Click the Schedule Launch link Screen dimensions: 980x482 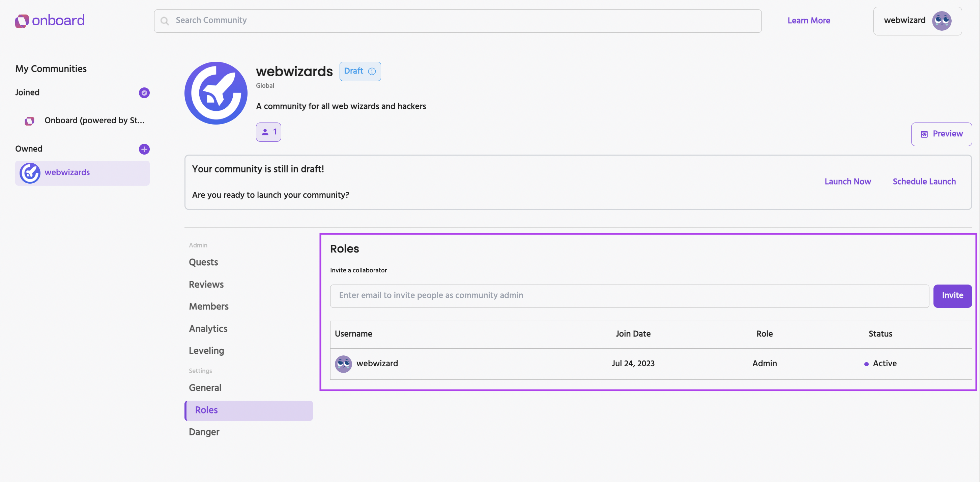[924, 182]
